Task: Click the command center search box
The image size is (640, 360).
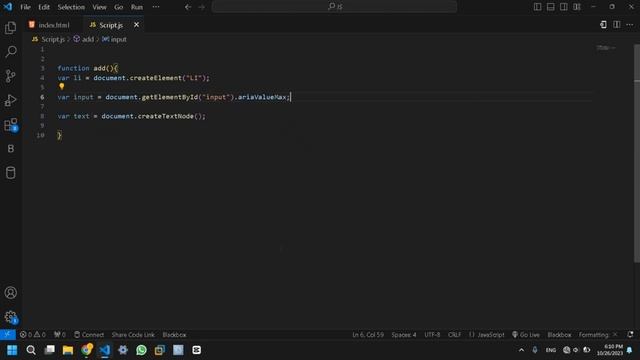Action: [x=334, y=7]
